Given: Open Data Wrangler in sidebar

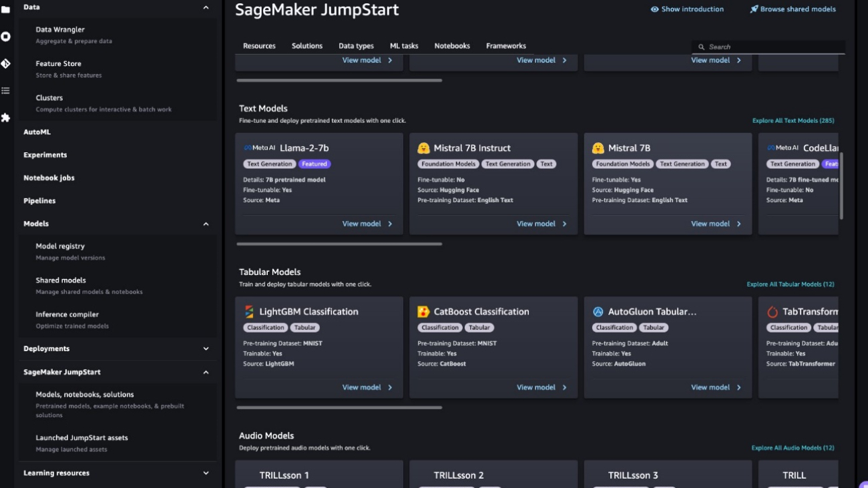Looking at the screenshot, I should point(60,30).
